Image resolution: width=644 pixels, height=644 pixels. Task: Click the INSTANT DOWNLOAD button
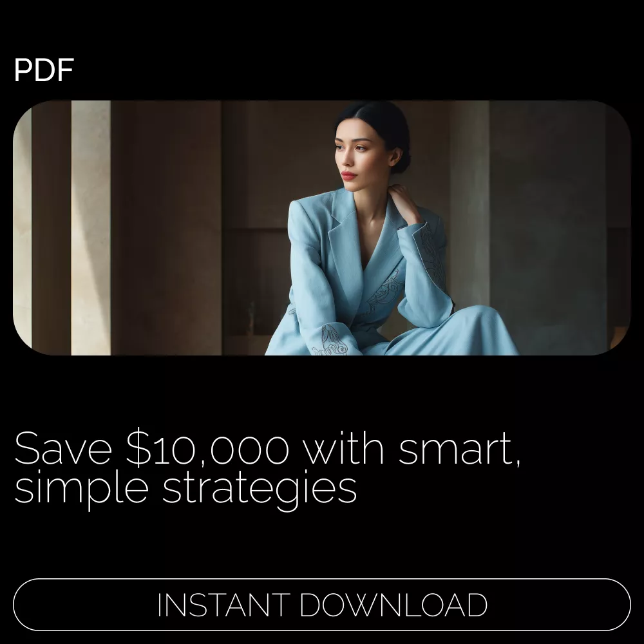[321, 605]
